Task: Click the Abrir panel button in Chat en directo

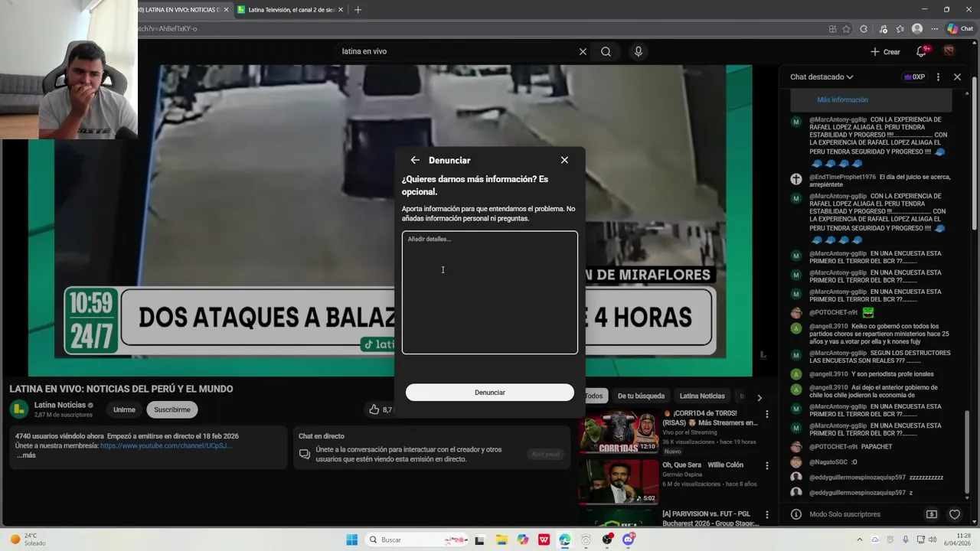Action: (x=545, y=454)
